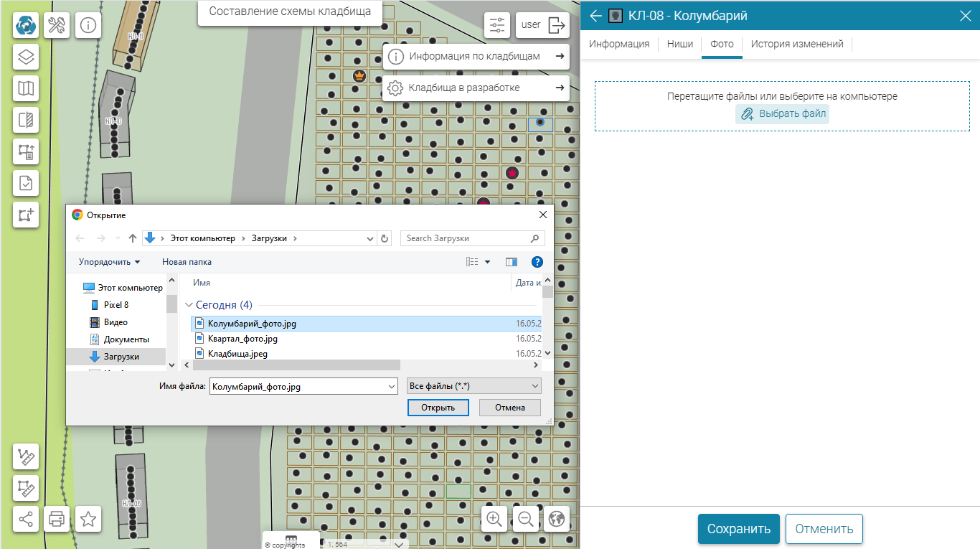Viewport: 980px width, 549px height.
Task: Expand the file type dropdown
Action: [x=535, y=386]
